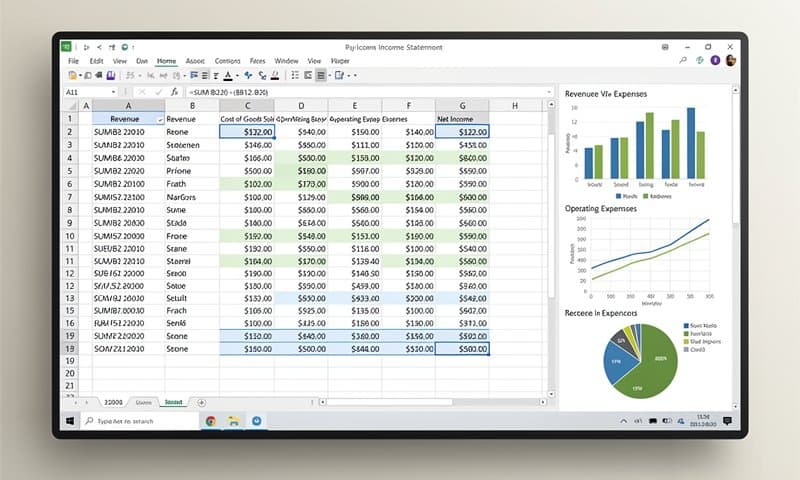The height and width of the screenshot is (480, 800).
Task: Click the blue sparkle icon in toolbar
Action: tap(248, 75)
